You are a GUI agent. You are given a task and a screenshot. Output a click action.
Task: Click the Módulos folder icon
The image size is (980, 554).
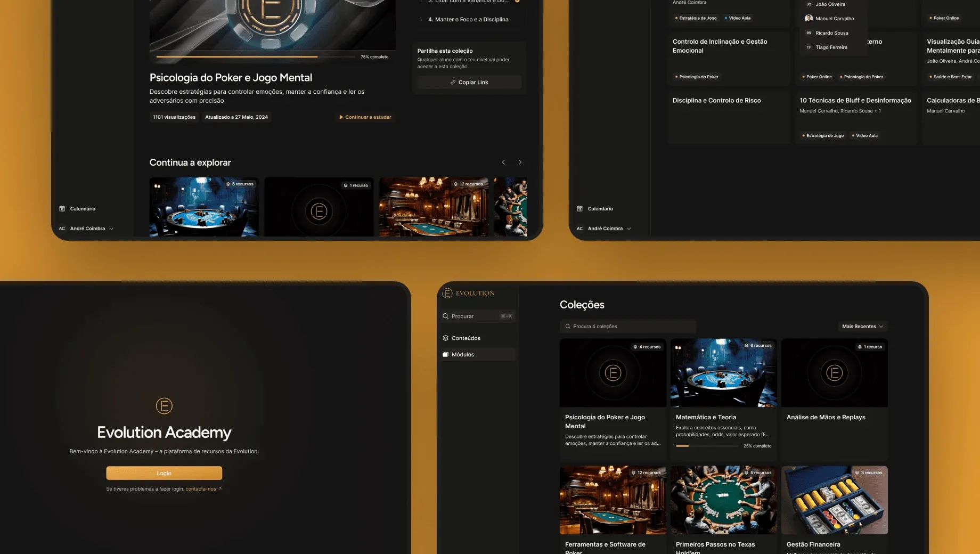(x=446, y=355)
